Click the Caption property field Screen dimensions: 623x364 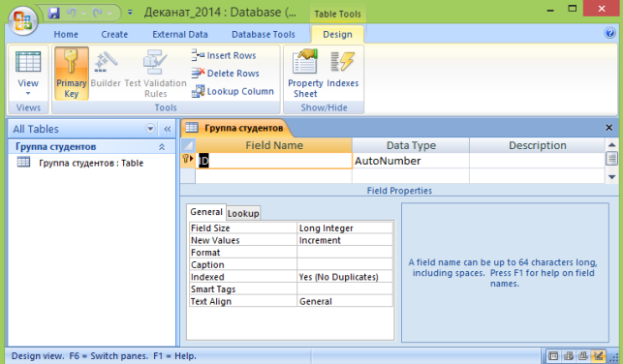coord(345,264)
